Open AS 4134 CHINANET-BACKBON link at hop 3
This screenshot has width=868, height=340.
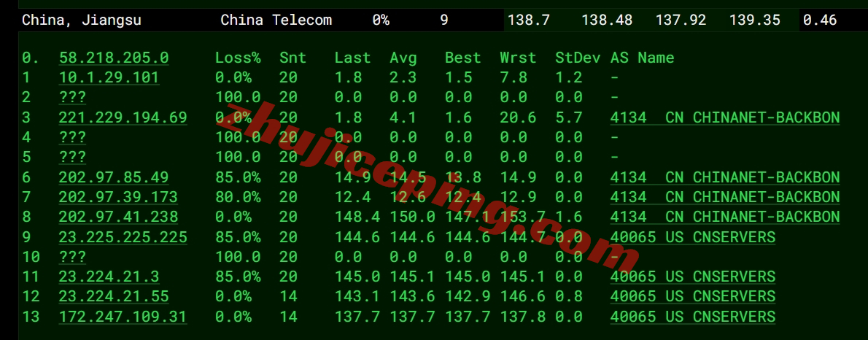pos(725,117)
